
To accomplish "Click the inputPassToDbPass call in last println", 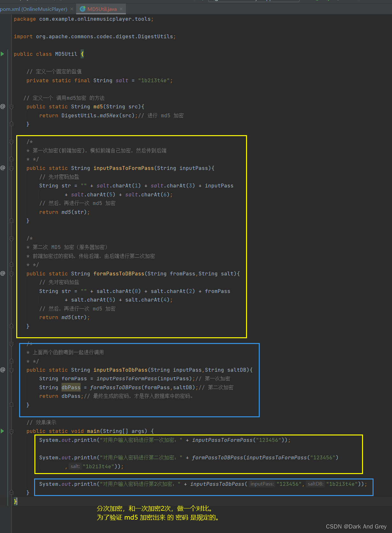I will pyautogui.click(x=217, y=484).
